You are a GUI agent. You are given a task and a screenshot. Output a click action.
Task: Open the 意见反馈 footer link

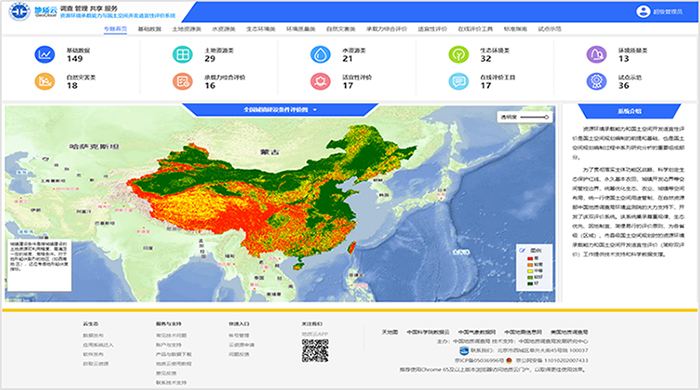pos(166,373)
